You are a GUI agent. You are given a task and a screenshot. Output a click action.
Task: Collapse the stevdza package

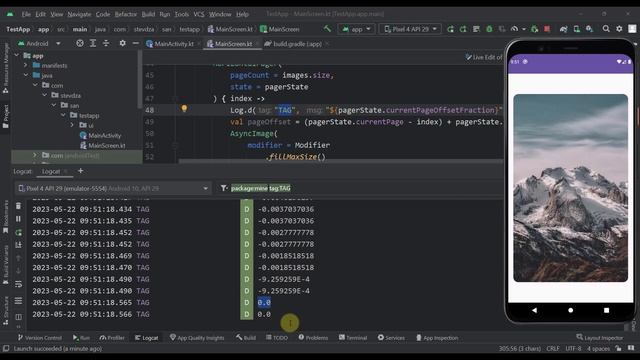pyautogui.click(x=44, y=95)
